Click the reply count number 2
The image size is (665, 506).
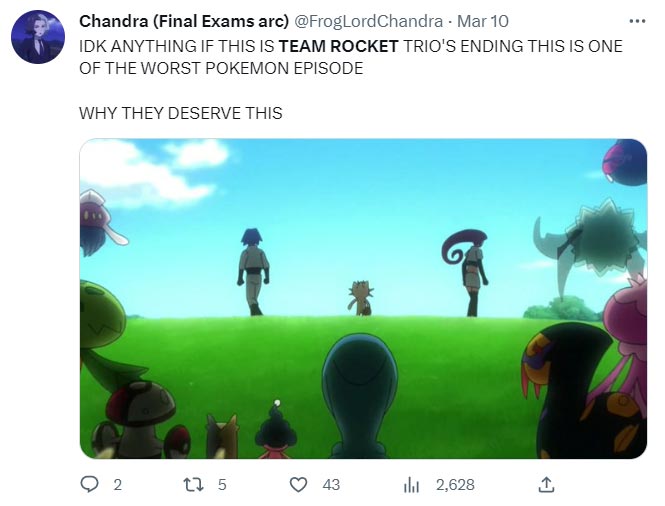tap(117, 485)
